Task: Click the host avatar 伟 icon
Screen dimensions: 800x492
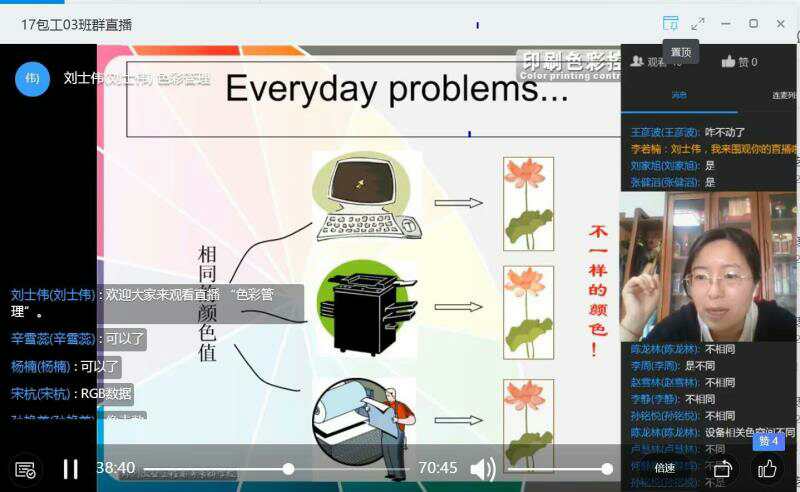Action: click(32, 78)
